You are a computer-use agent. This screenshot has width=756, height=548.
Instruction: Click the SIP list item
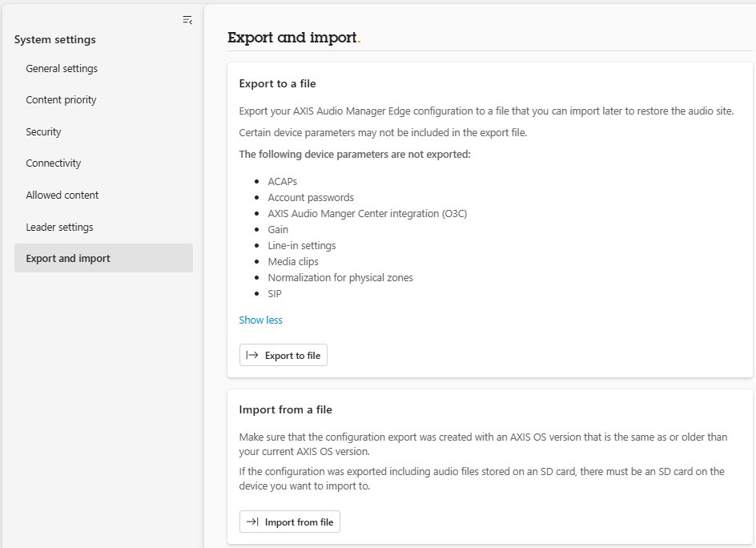click(275, 293)
